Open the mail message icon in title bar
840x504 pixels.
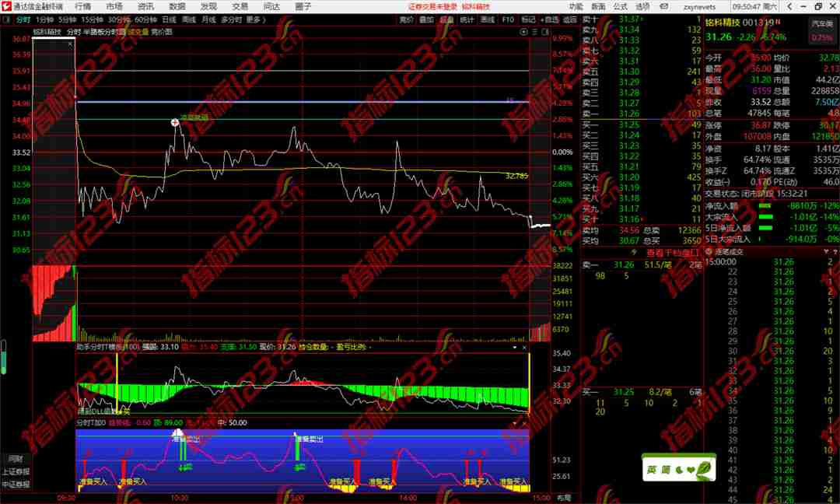click(x=662, y=6)
